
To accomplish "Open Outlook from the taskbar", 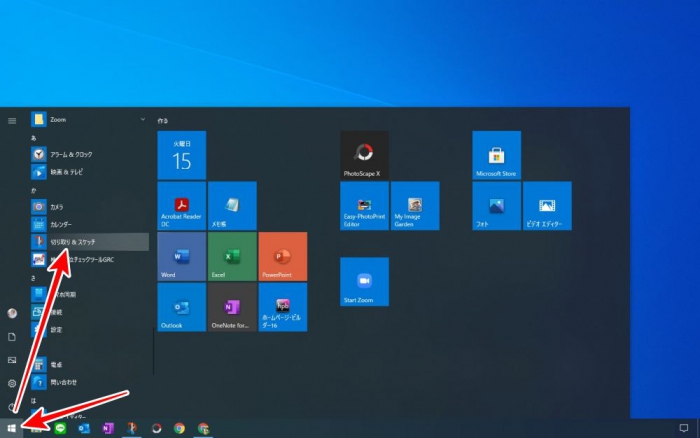I will click(84, 429).
